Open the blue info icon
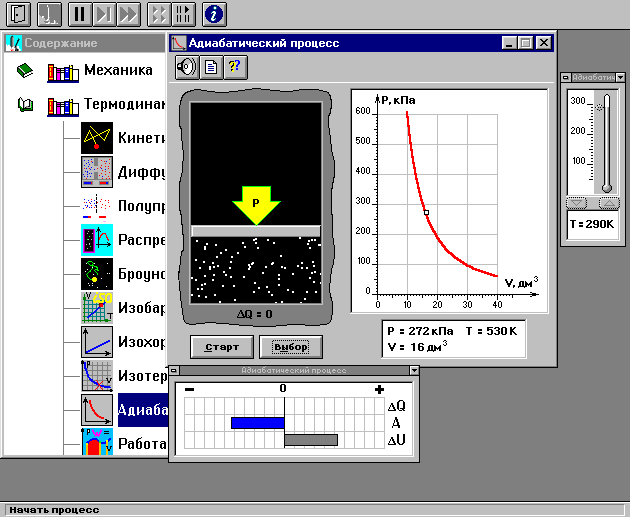 click(214, 14)
